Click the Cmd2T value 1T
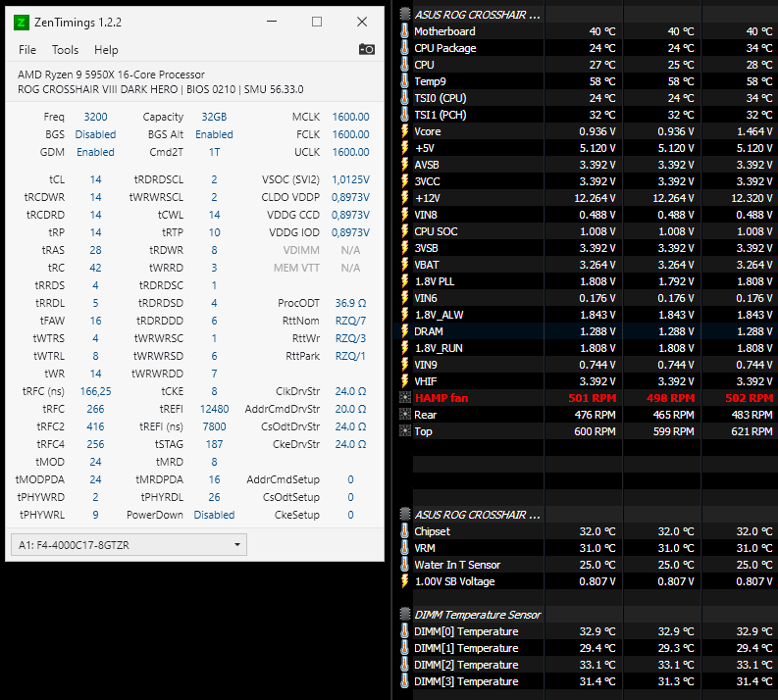Viewport: 778px width, 700px height. tap(214, 152)
